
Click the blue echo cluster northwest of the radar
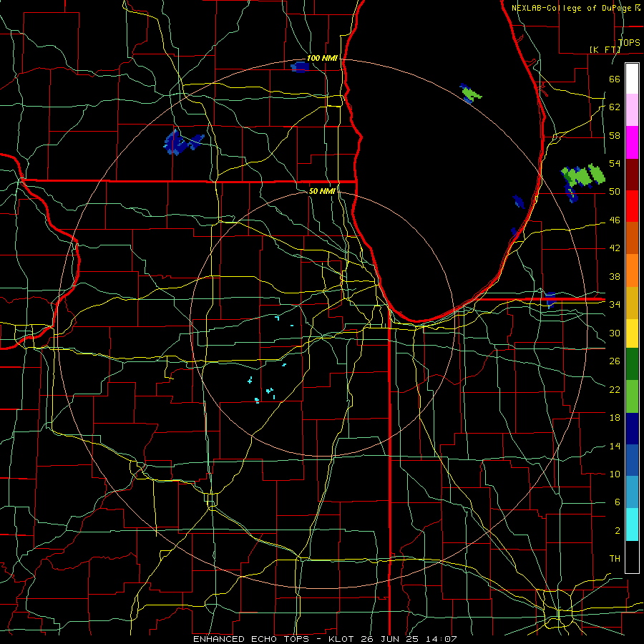tap(182, 142)
